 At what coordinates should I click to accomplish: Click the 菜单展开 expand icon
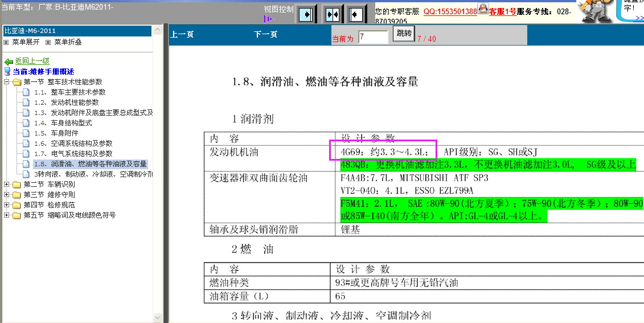coord(6,42)
